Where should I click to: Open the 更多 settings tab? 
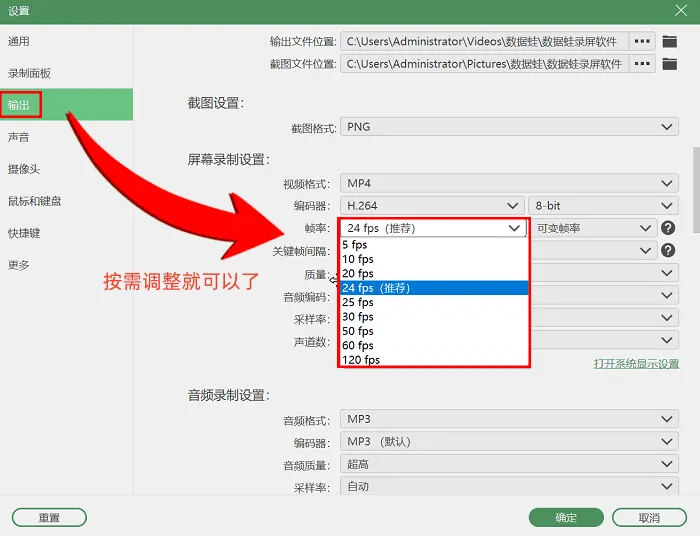pos(67,265)
